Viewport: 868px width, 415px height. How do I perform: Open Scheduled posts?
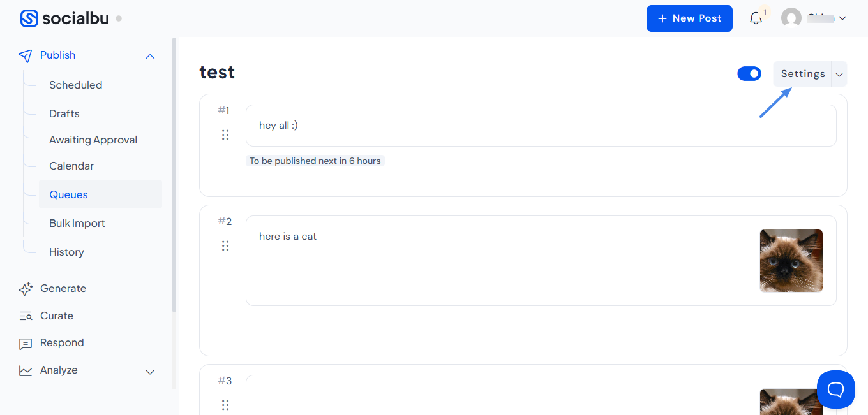point(75,85)
